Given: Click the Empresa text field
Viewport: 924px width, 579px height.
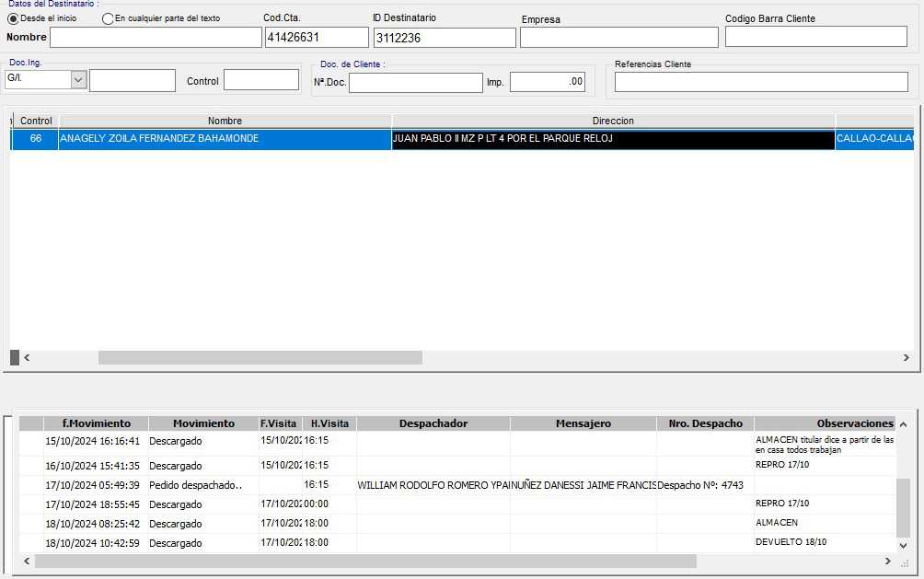Looking at the screenshot, I should coord(618,38).
